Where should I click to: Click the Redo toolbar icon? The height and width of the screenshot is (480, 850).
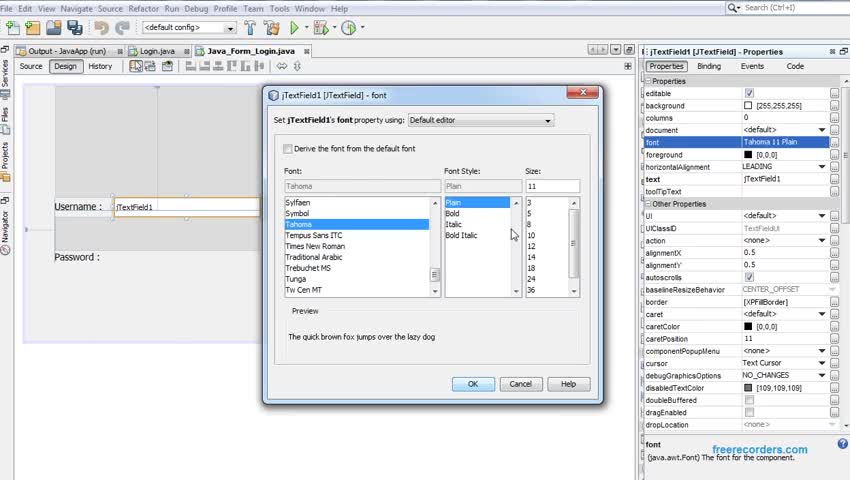pyautogui.click(x=123, y=28)
